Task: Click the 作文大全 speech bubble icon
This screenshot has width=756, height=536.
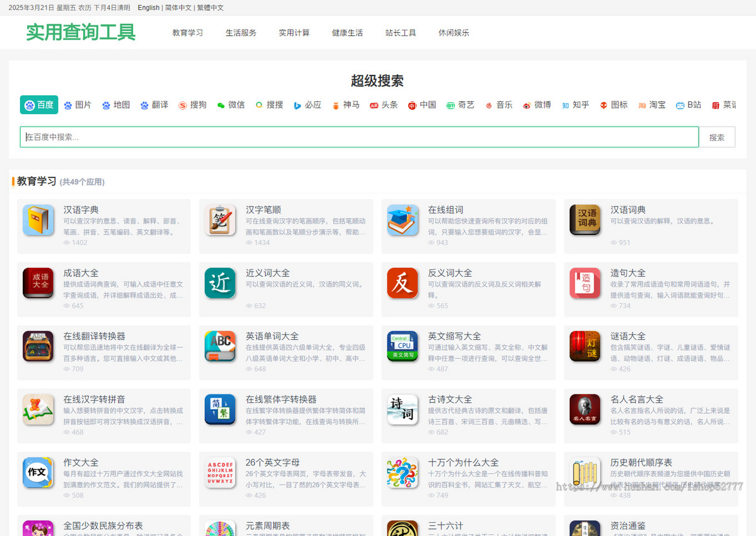Action: point(38,472)
